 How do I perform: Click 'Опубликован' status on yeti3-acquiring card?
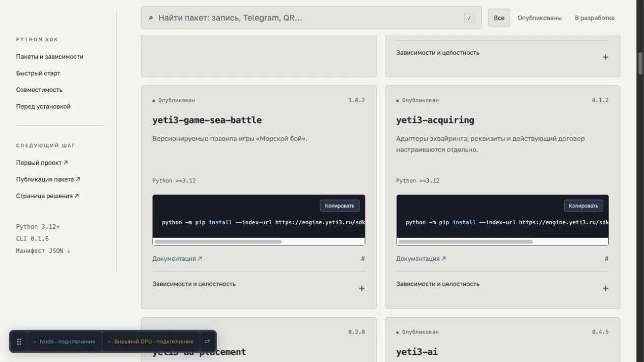coord(420,100)
